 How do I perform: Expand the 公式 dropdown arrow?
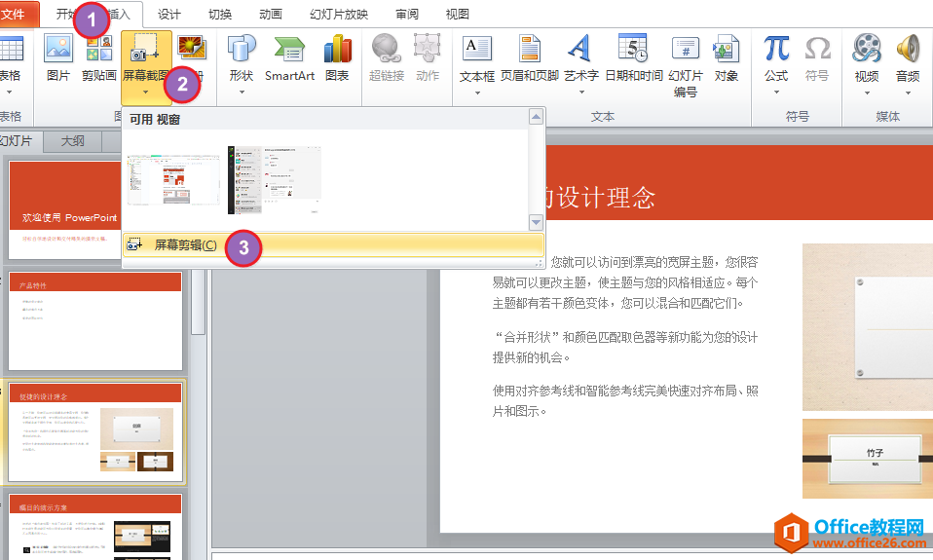(x=776, y=93)
